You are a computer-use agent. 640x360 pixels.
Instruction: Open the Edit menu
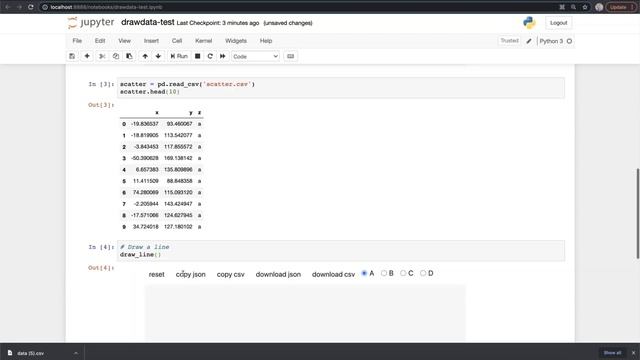(x=100, y=41)
